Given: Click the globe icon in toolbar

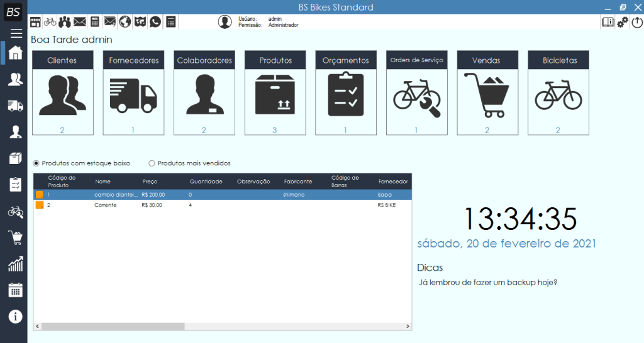Looking at the screenshot, I should pyautogui.click(x=125, y=22).
